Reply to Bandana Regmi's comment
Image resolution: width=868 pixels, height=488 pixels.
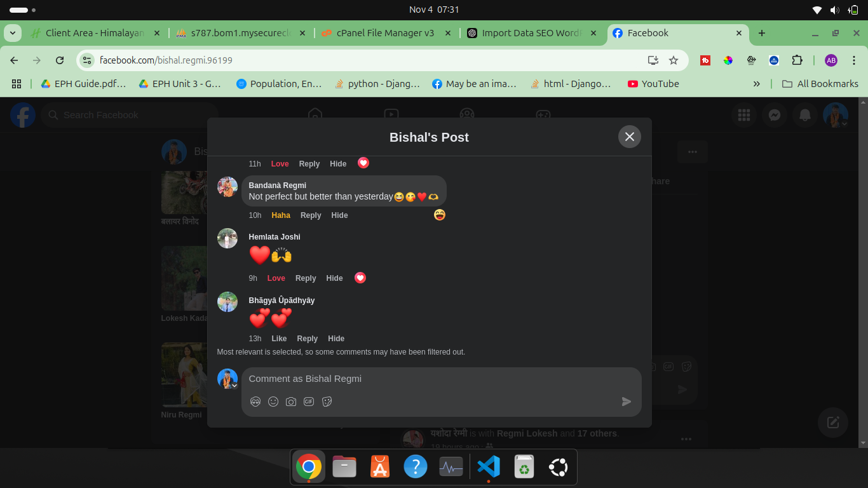(x=311, y=215)
